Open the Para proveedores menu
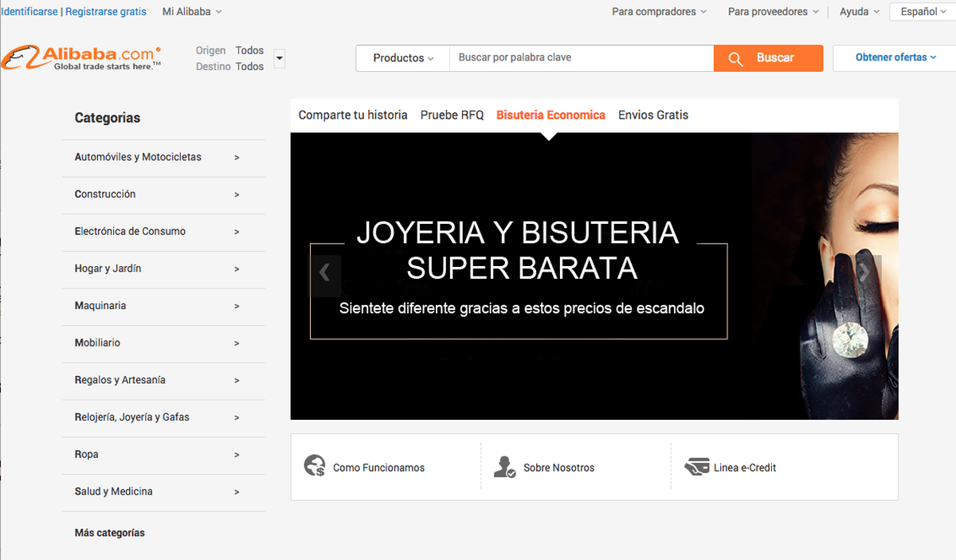The image size is (956, 560). pyautogui.click(x=768, y=11)
